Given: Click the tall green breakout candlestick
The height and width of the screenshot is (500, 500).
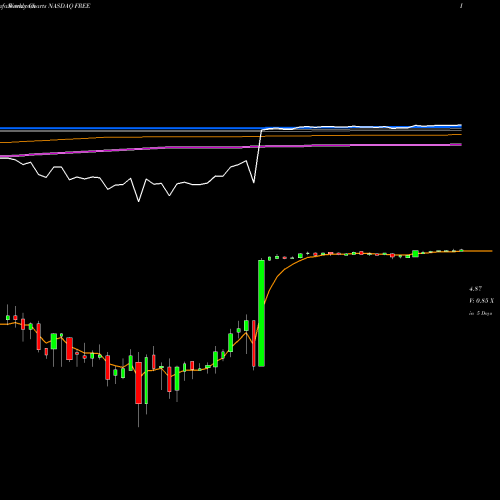Looking at the screenshot, I should pyautogui.click(x=261, y=313).
